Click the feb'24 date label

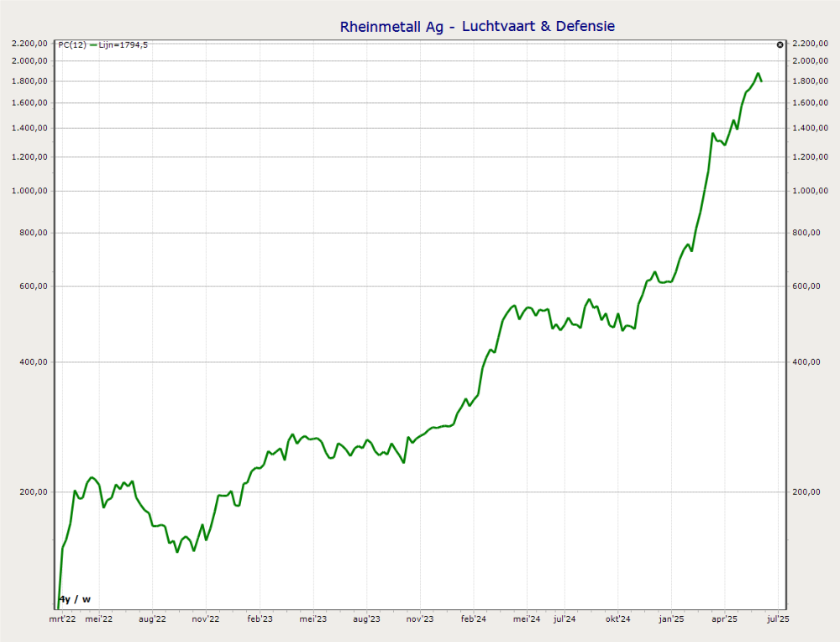[474, 618]
